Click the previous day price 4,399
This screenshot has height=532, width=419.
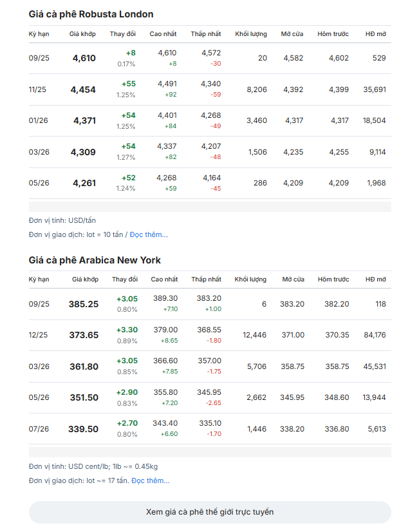coord(339,90)
